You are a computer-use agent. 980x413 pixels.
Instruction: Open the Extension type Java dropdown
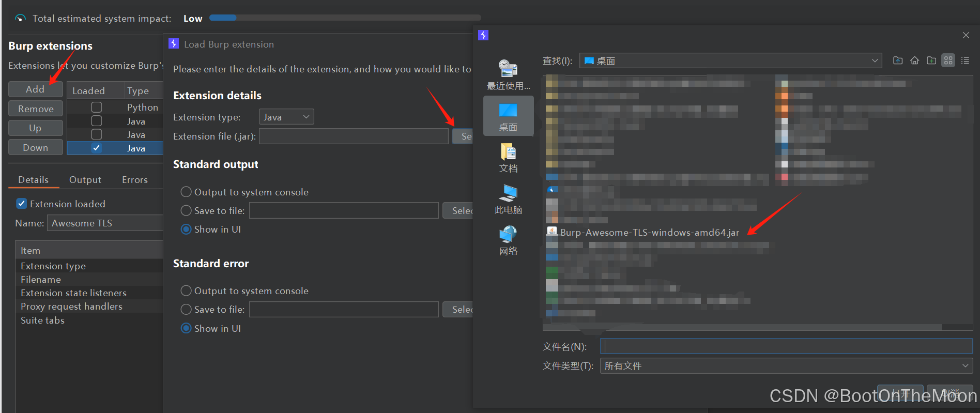point(286,117)
